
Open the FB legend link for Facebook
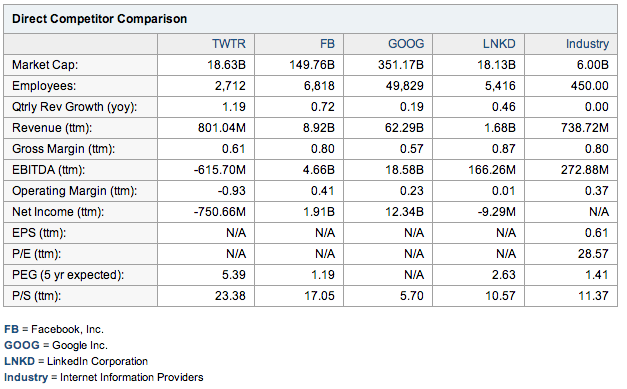point(11,329)
